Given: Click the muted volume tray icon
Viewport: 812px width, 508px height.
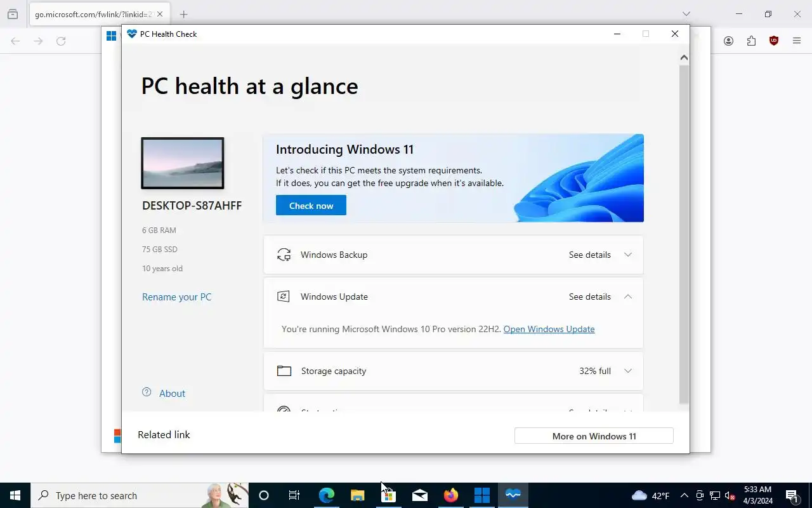Looking at the screenshot, I should tap(730, 495).
